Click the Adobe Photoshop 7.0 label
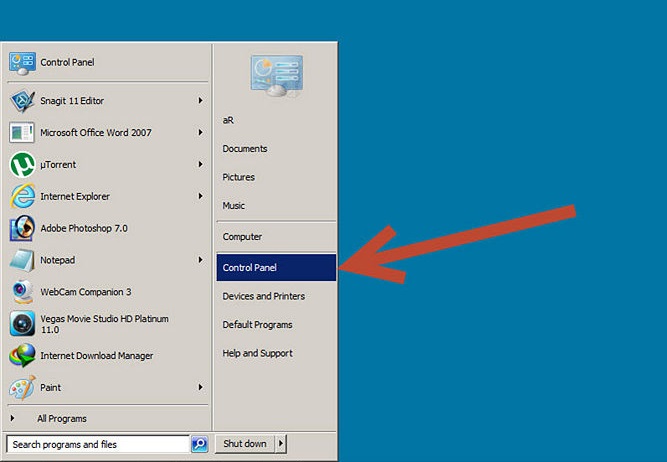Viewport: 667px width, 462px height. click(84, 228)
